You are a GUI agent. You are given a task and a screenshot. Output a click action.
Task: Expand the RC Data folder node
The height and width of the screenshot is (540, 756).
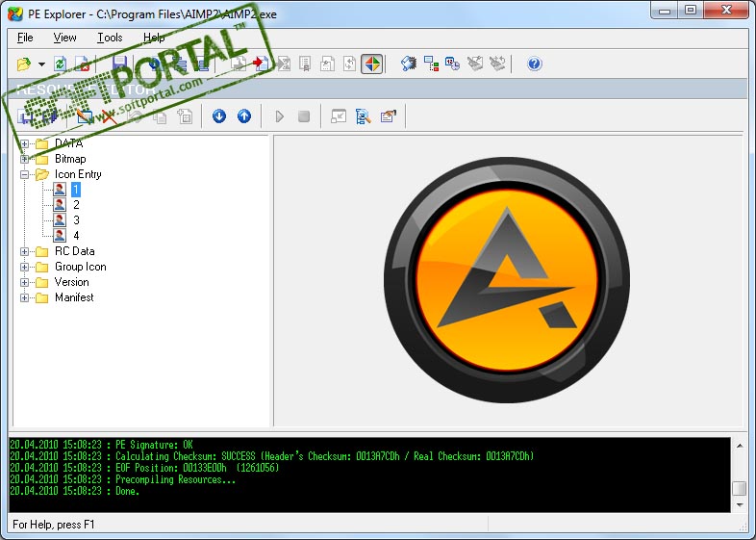pyautogui.click(x=24, y=251)
